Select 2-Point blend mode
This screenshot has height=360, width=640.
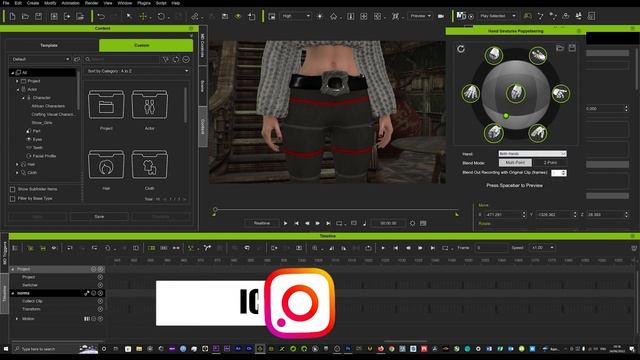coord(550,162)
